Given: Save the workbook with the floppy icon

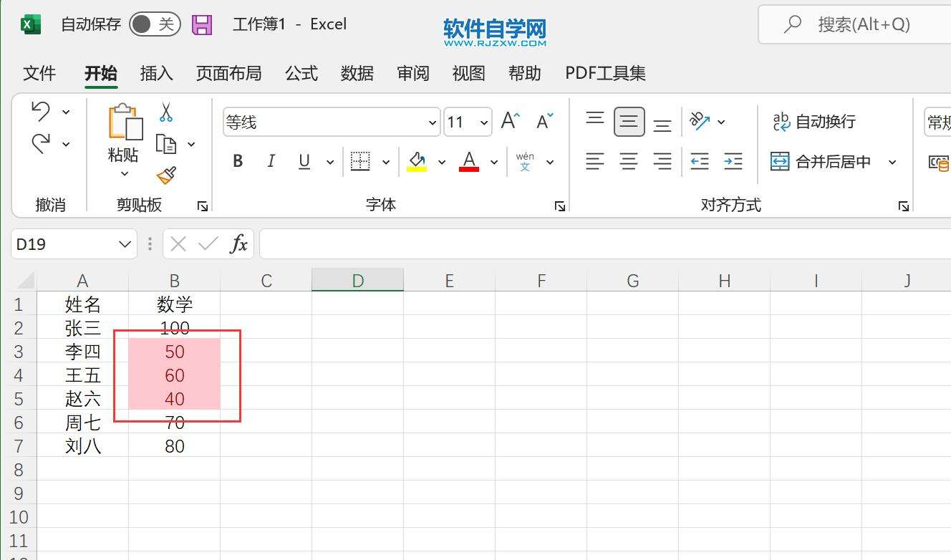Looking at the screenshot, I should click(x=203, y=25).
